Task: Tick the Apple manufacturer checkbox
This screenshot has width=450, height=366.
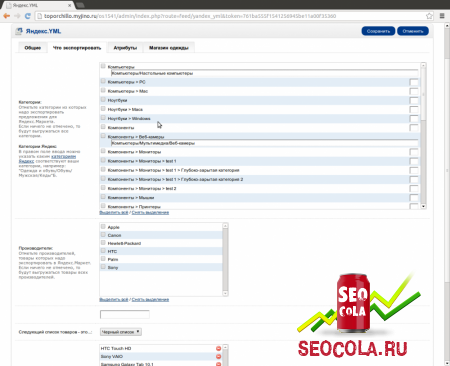Action: (x=103, y=226)
